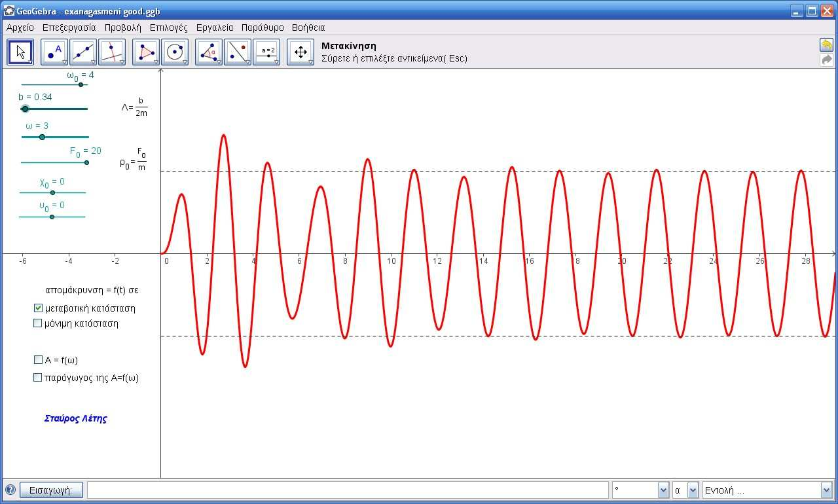Click the algebra input text field
The image size is (838, 504).
pos(348,490)
